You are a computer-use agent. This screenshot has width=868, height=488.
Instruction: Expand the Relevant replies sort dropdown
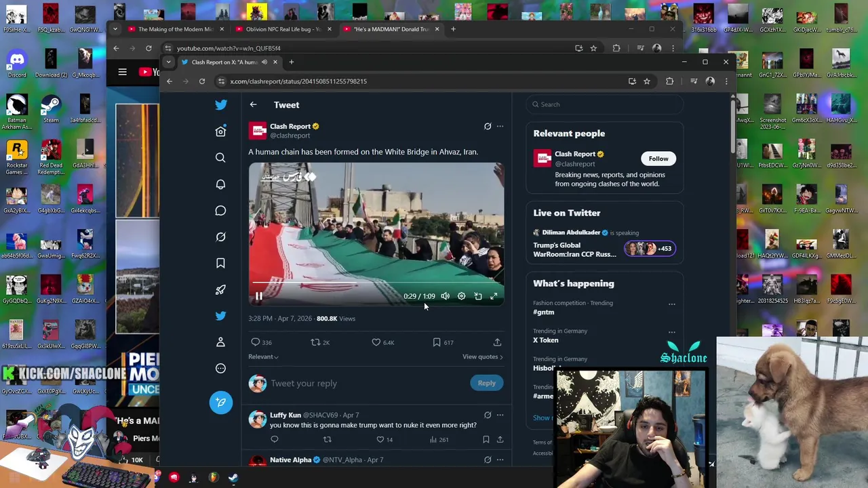pos(263,357)
